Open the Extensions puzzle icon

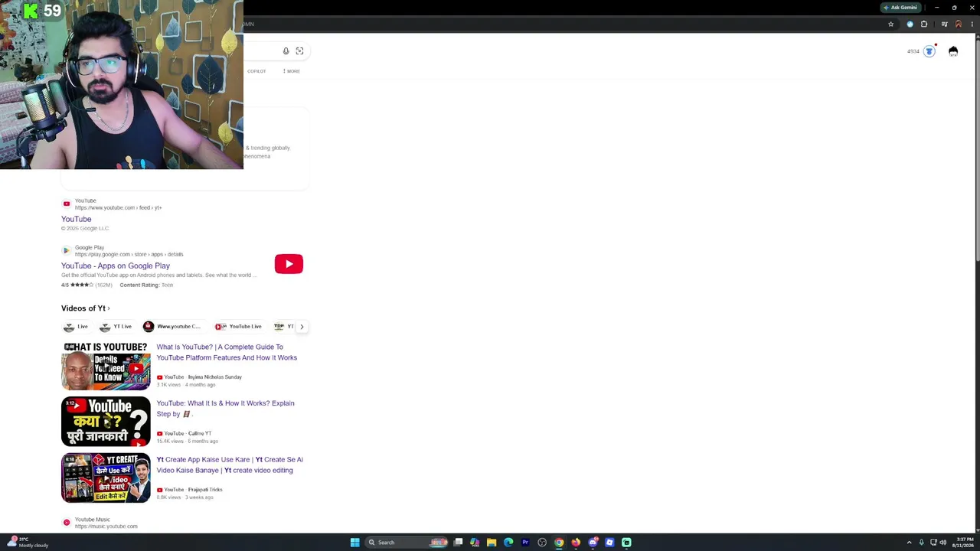924,24
